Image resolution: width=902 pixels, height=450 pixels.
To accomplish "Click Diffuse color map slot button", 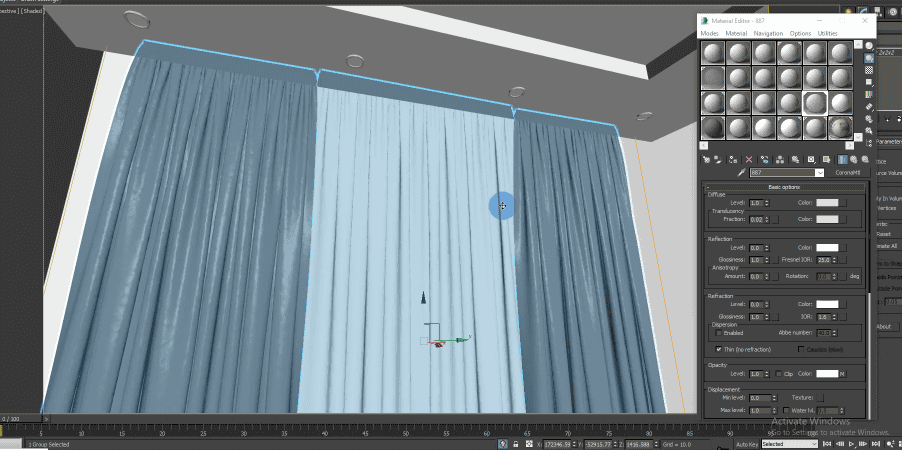I will click(x=843, y=203).
